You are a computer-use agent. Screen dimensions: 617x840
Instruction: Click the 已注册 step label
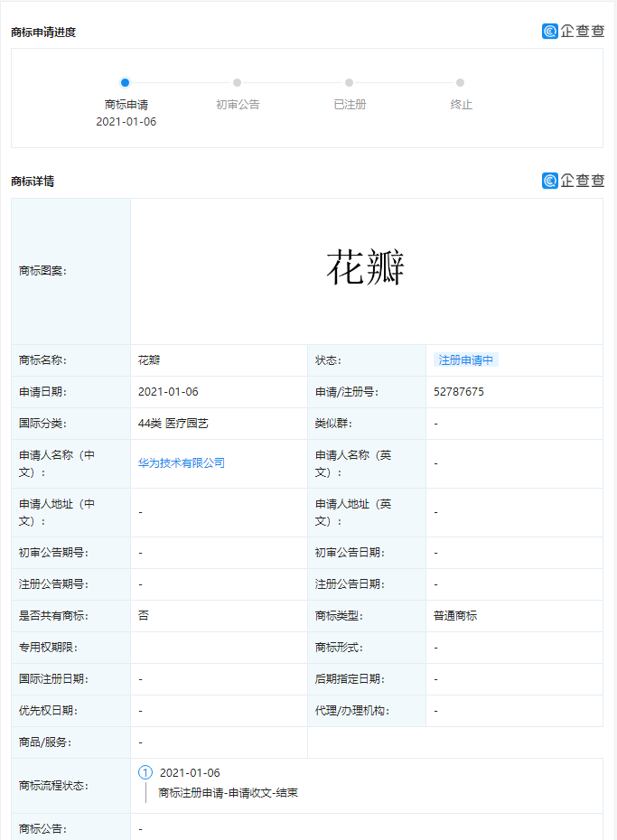[x=350, y=105]
